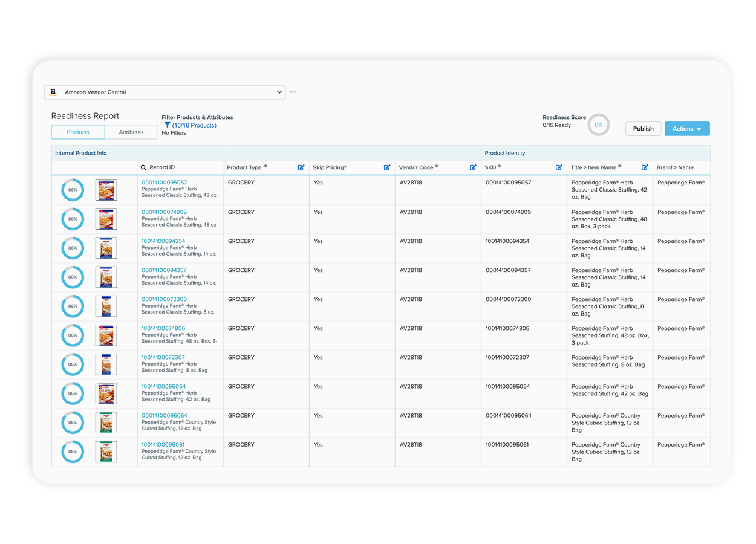This screenshot has width=756, height=544.
Task: Click the Publish button
Action: click(643, 129)
